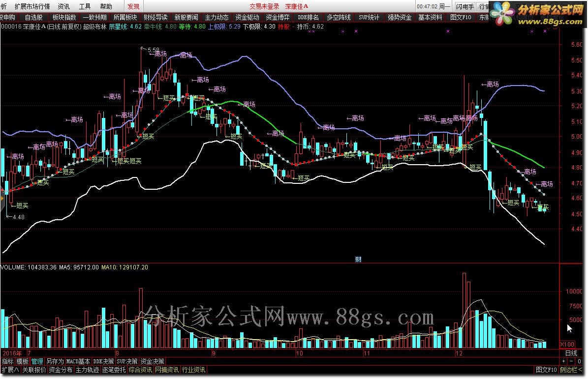The height and width of the screenshot is (379, 588).
Task: Open 基本资料 from the toolbar
Action: coord(430,17)
